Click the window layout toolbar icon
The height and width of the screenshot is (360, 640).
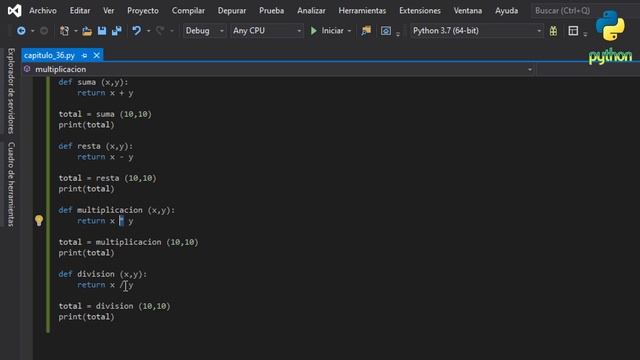pos(573,31)
